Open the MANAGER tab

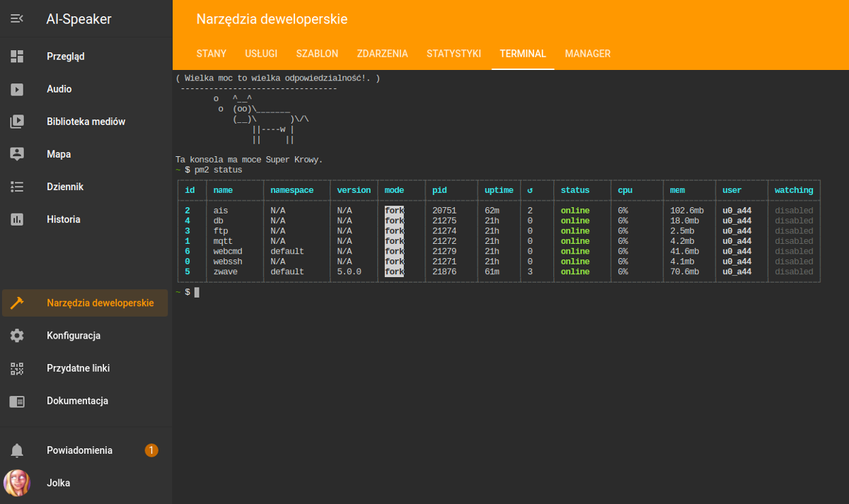pyautogui.click(x=587, y=54)
